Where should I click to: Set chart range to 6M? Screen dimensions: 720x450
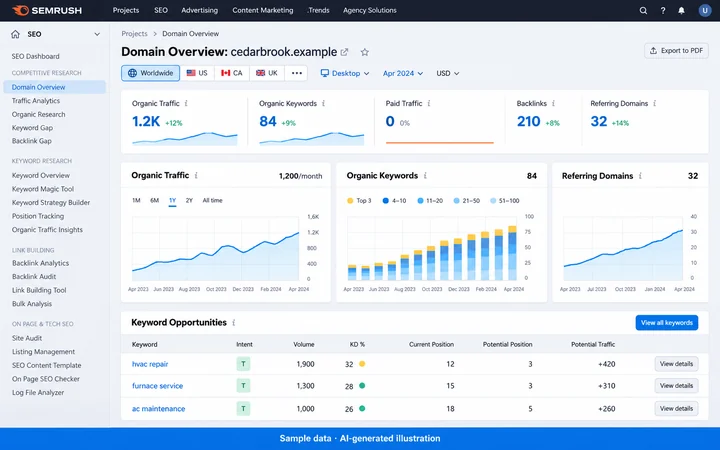[154, 200]
